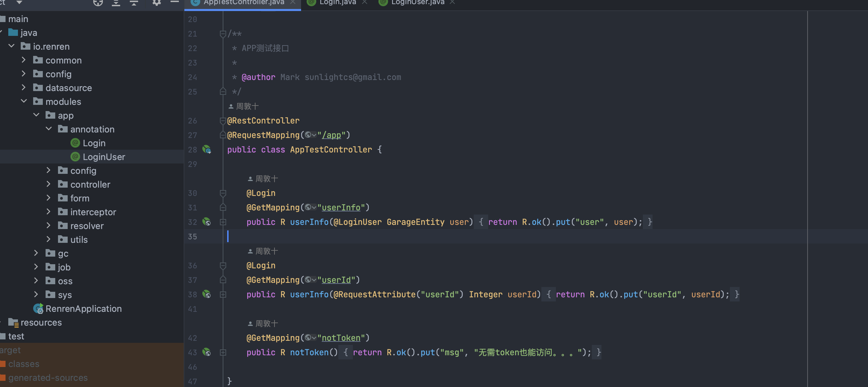868x387 pixels.
Task: Open the project view mode dropdown arrow
Action: (x=19, y=3)
